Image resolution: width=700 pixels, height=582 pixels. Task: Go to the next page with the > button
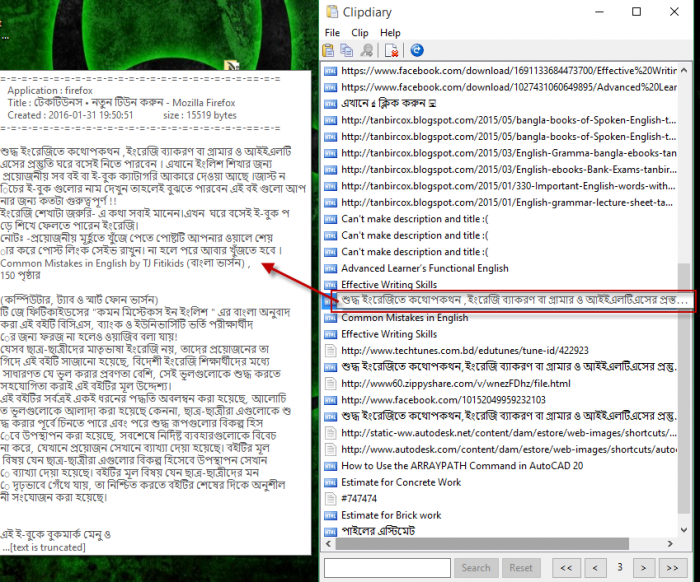tap(643, 568)
